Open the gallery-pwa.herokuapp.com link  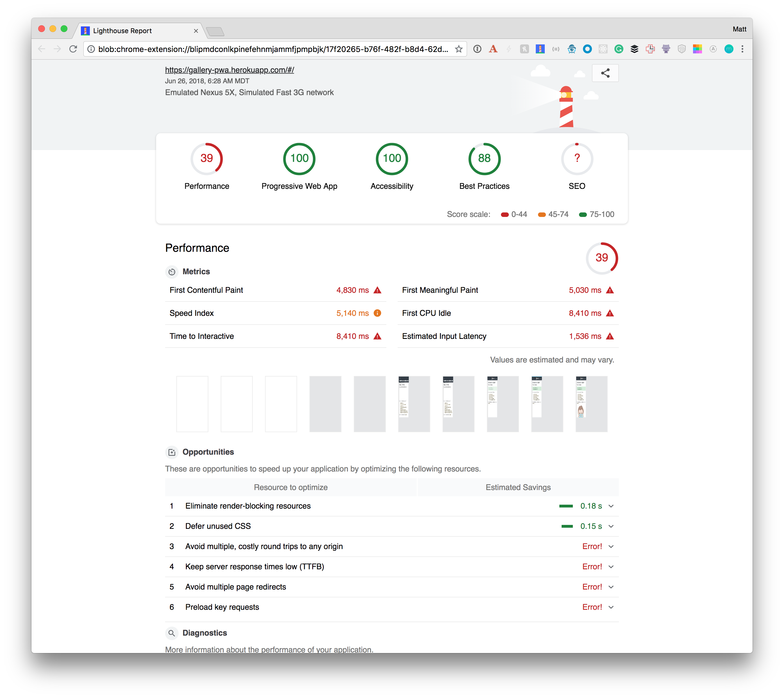click(229, 70)
